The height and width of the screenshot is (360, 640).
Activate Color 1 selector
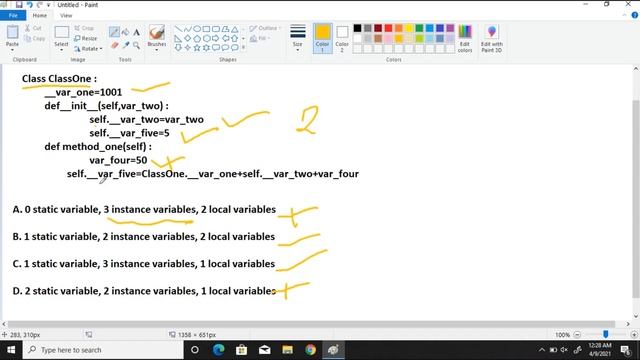tap(322, 38)
